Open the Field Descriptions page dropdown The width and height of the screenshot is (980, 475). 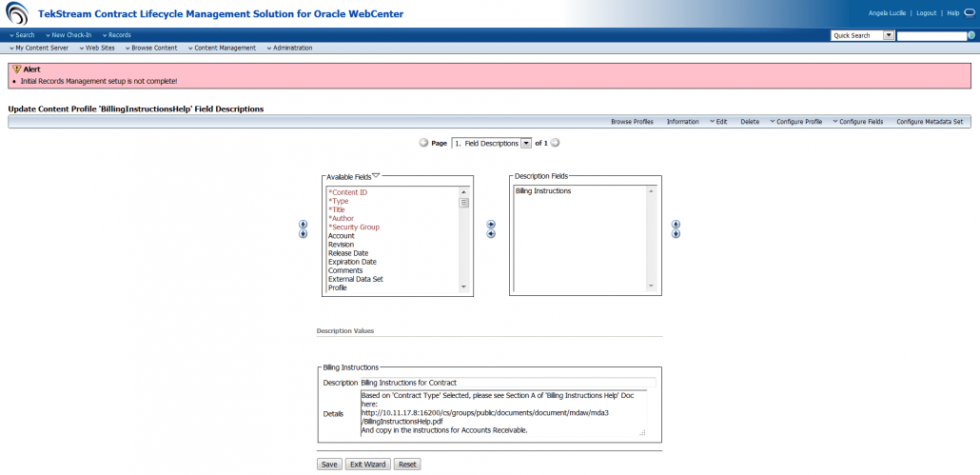tap(526, 143)
